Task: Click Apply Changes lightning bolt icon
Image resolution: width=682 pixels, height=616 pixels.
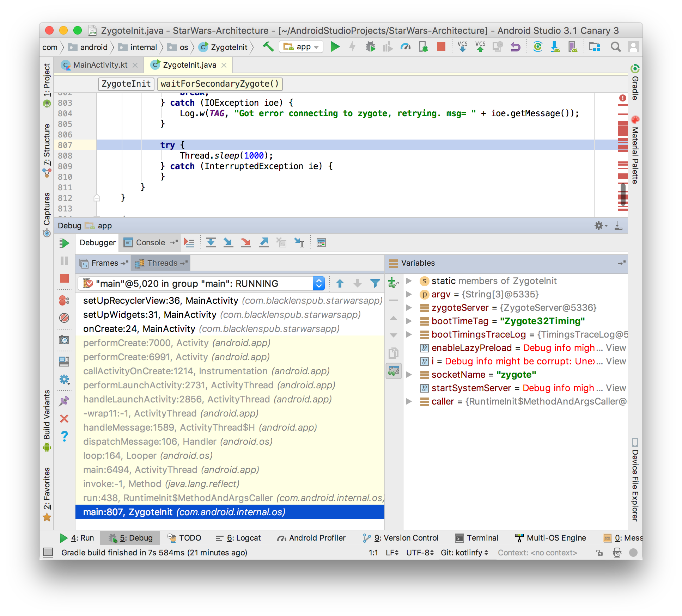Action: 352,47
